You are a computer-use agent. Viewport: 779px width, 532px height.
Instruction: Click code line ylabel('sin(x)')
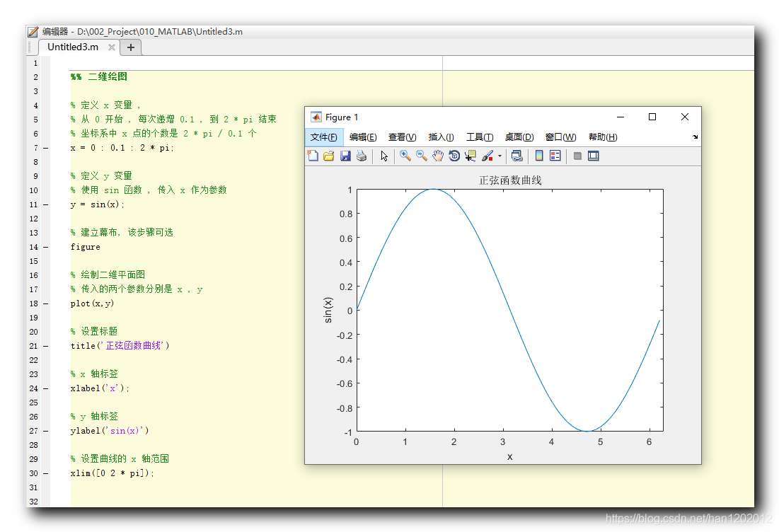[110, 431]
